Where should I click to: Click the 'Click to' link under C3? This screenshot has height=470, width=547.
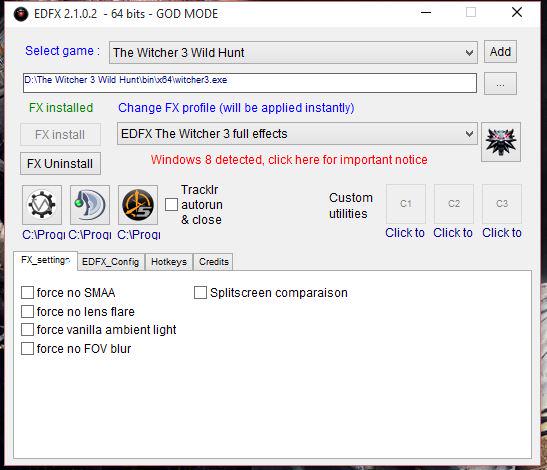click(x=502, y=233)
